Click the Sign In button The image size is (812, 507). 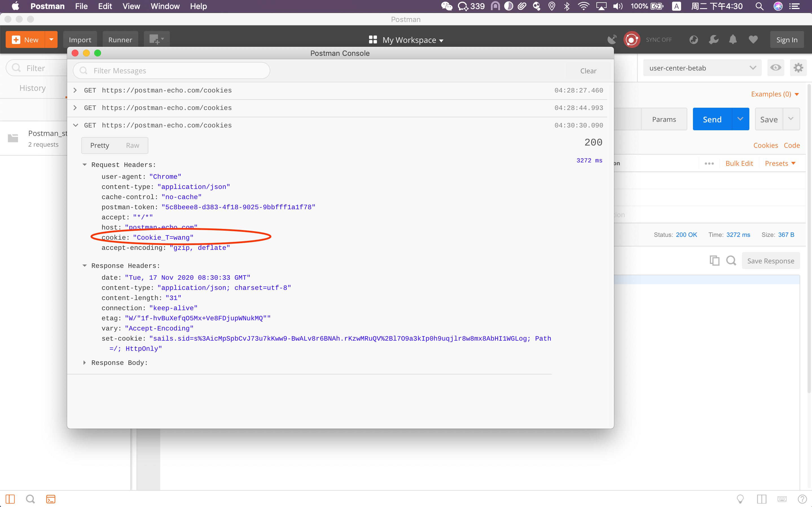pos(787,39)
